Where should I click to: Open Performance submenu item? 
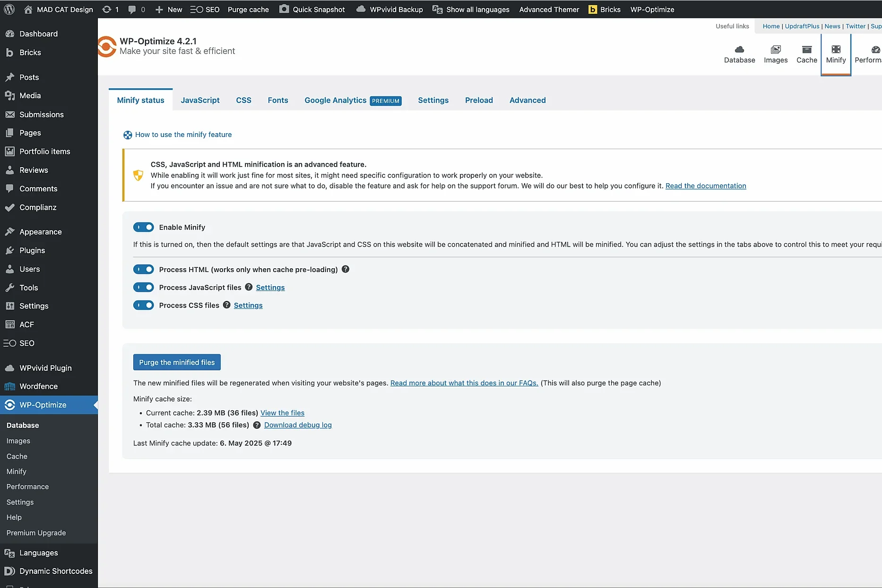(x=27, y=486)
